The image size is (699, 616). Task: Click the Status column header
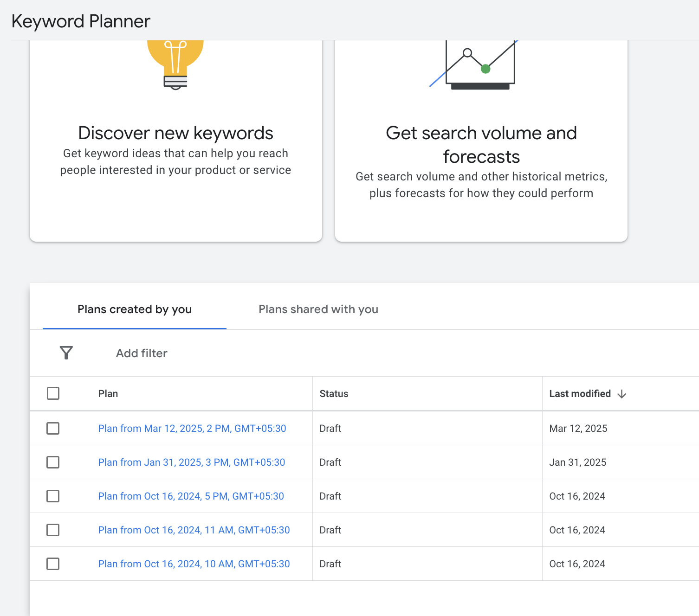tap(334, 393)
